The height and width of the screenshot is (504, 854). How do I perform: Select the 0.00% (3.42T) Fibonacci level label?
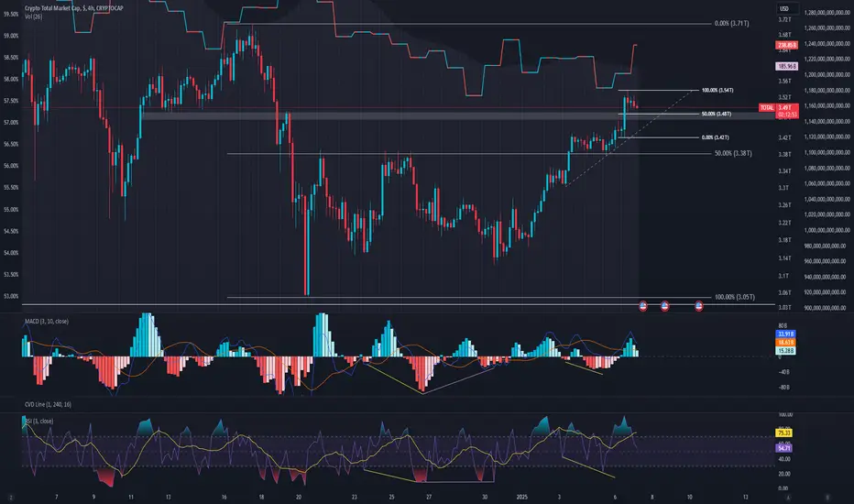coord(715,137)
